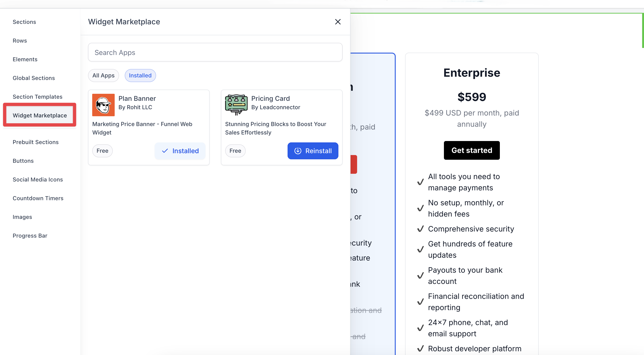Image resolution: width=644 pixels, height=355 pixels.
Task: Click the Reinstall download icon
Action: tap(297, 151)
